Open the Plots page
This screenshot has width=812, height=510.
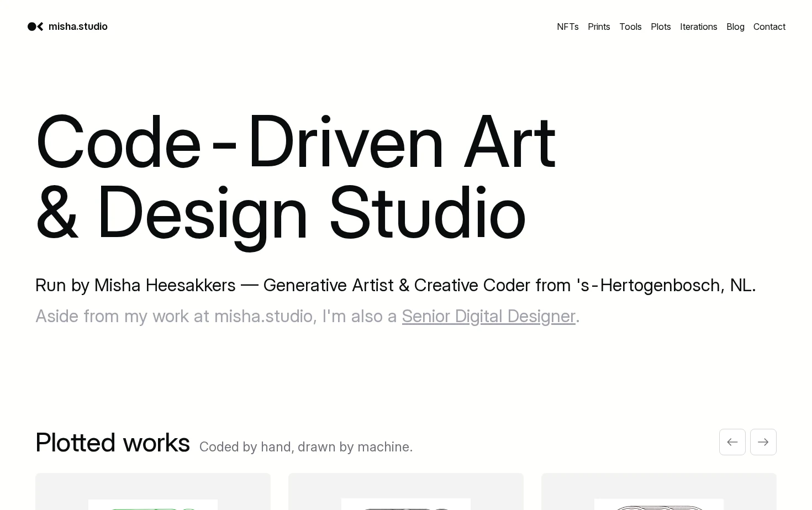[661, 27]
